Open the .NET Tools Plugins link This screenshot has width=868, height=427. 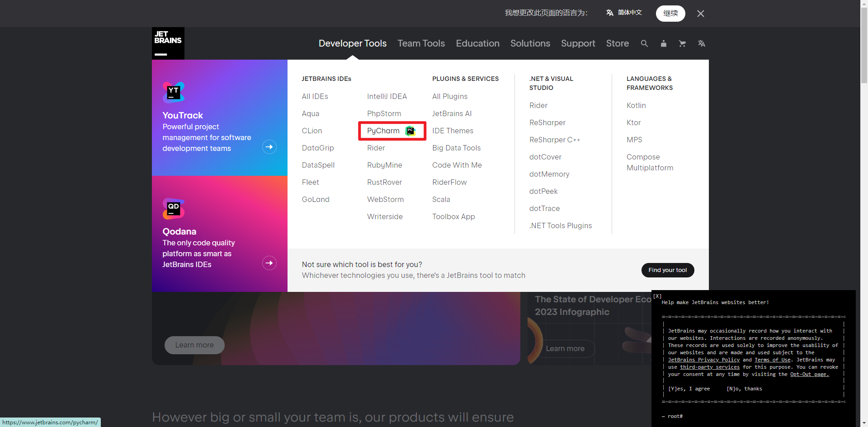561,225
